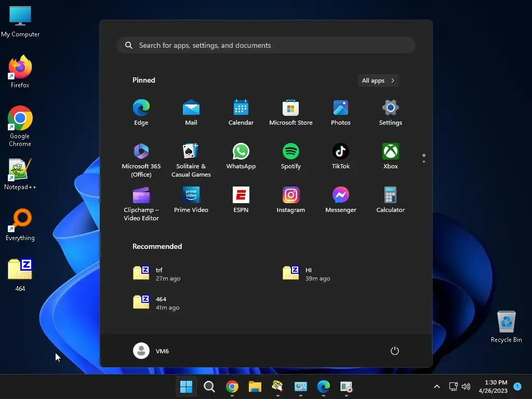Select the Notepad++ desktop shortcut

pos(20,174)
